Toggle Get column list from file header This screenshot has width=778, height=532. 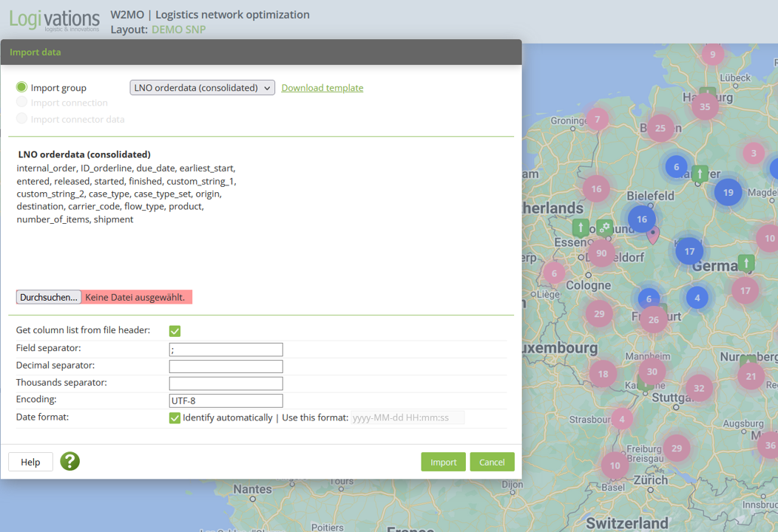[x=175, y=331]
